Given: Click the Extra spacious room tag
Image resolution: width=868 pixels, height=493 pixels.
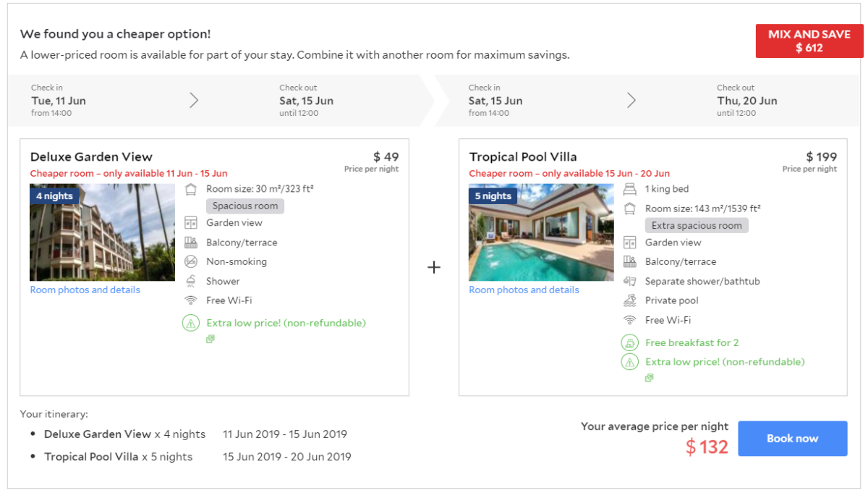Looking at the screenshot, I should pyautogui.click(x=697, y=225).
